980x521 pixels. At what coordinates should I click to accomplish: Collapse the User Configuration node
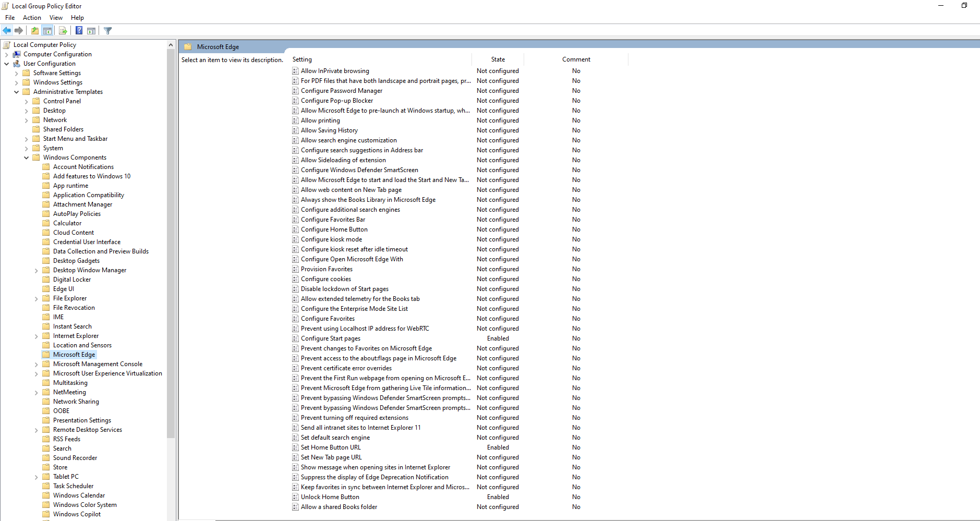click(6, 64)
